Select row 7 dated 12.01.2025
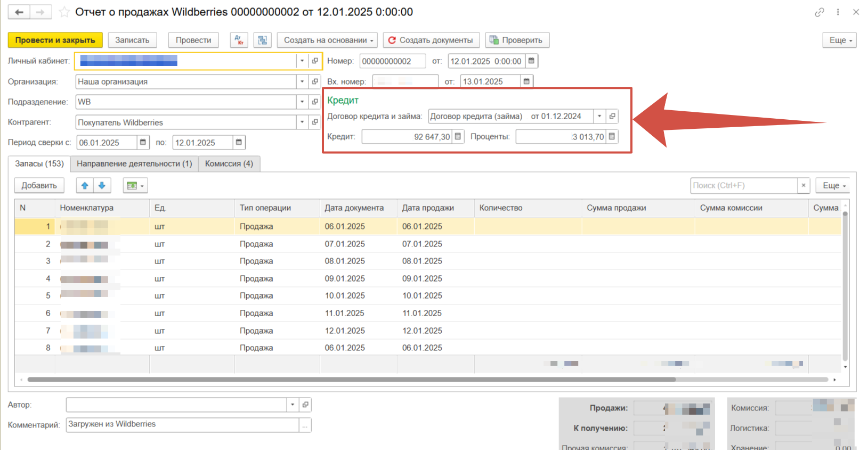Screen dimensions: 868x453 [428, 331]
